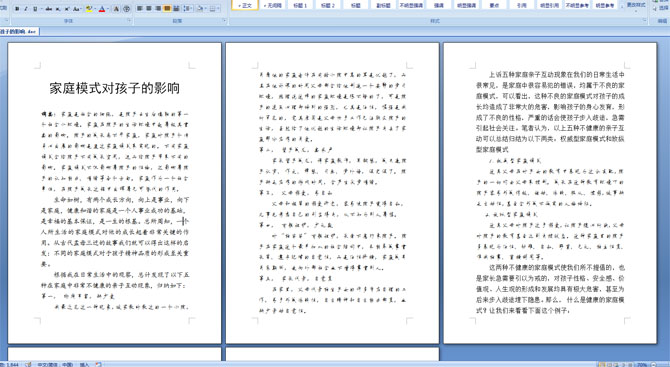
Task: Center the paragraph text
Action: pyautogui.click(x=149, y=8)
